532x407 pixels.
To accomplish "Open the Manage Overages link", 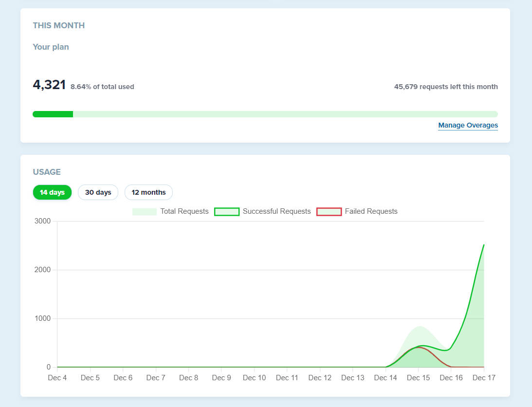I will pos(468,125).
